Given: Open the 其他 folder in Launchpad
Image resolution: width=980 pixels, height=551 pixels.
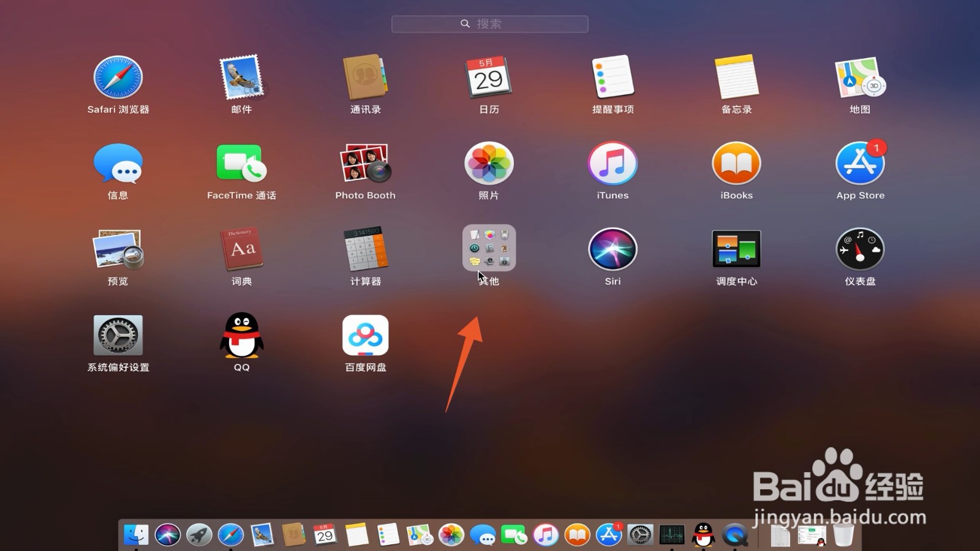Looking at the screenshot, I should point(489,248).
